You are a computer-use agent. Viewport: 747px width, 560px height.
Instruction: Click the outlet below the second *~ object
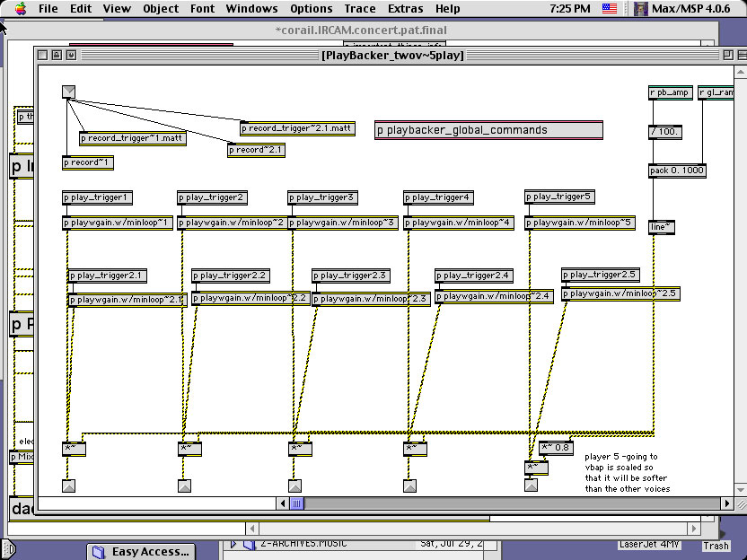(x=184, y=486)
